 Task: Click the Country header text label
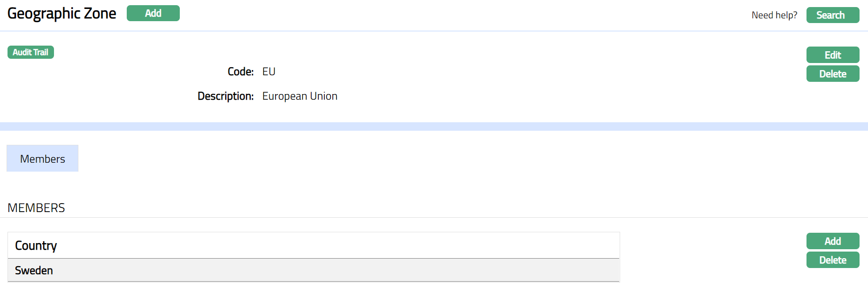click(x=36, y=245)
